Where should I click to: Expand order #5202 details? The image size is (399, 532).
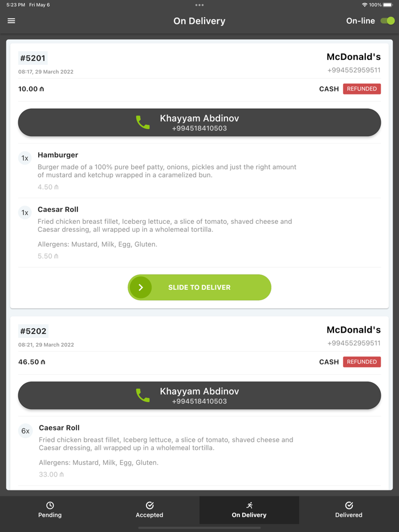(x=32, y=330)
